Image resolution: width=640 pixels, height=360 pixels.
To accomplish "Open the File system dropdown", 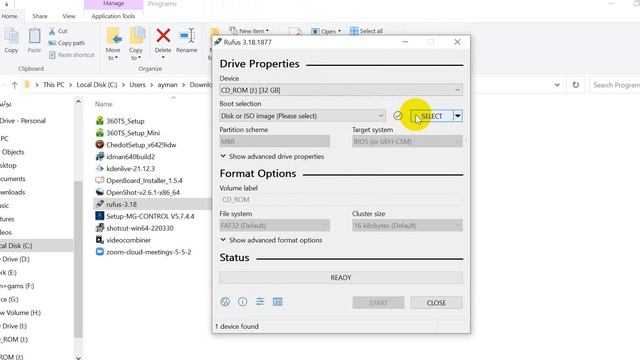I will [x=275, y=225].
